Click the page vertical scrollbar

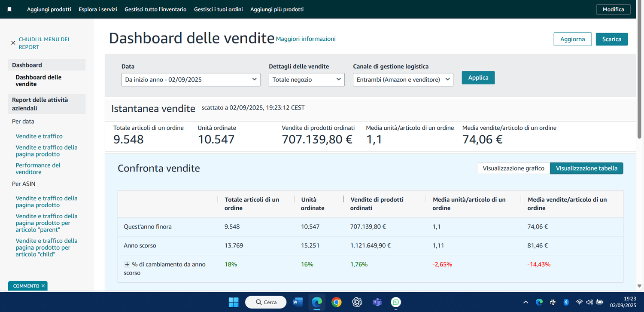tap(640, 86)
